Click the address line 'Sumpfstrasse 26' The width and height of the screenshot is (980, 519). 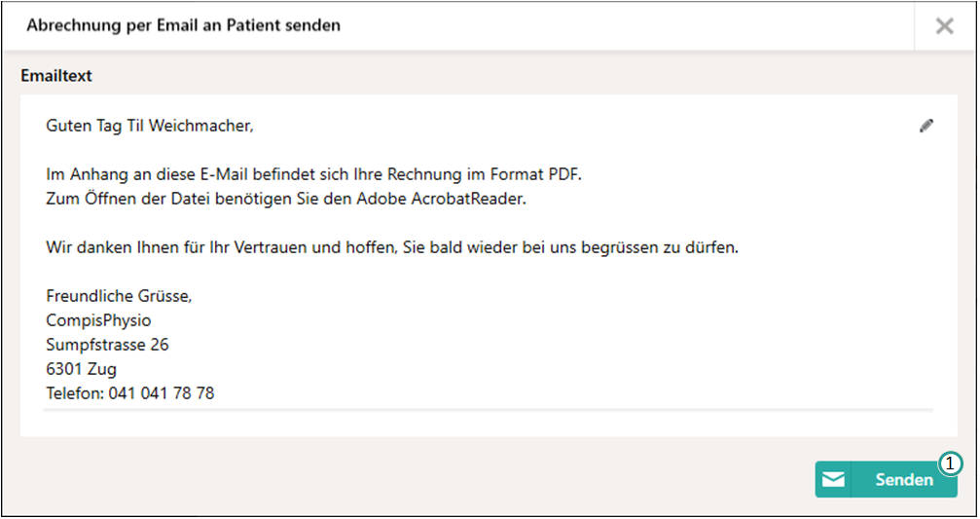(108, 345)
